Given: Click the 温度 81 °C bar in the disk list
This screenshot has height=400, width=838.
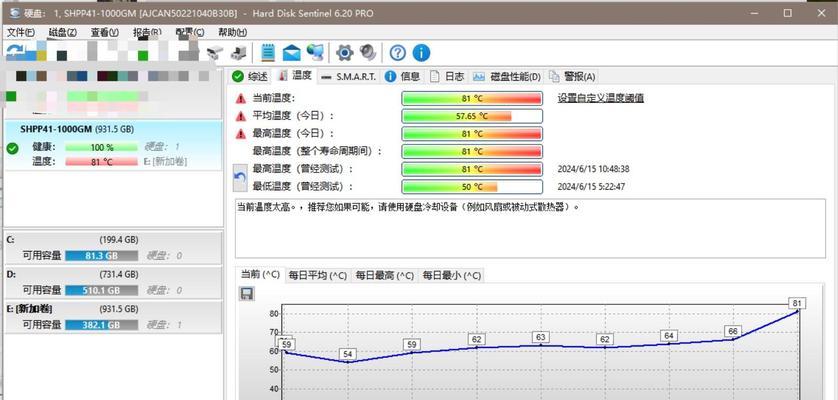Looking at the screenshot, I should click(102, 161).
